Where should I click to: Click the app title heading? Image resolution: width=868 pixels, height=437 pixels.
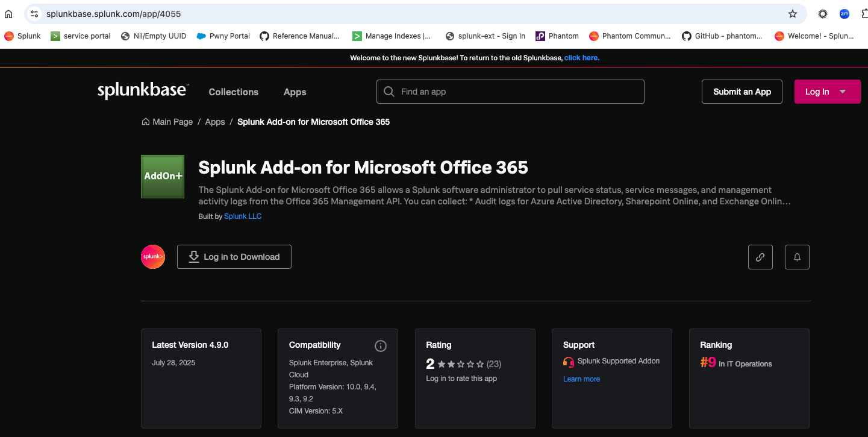(x=363, y=167)
